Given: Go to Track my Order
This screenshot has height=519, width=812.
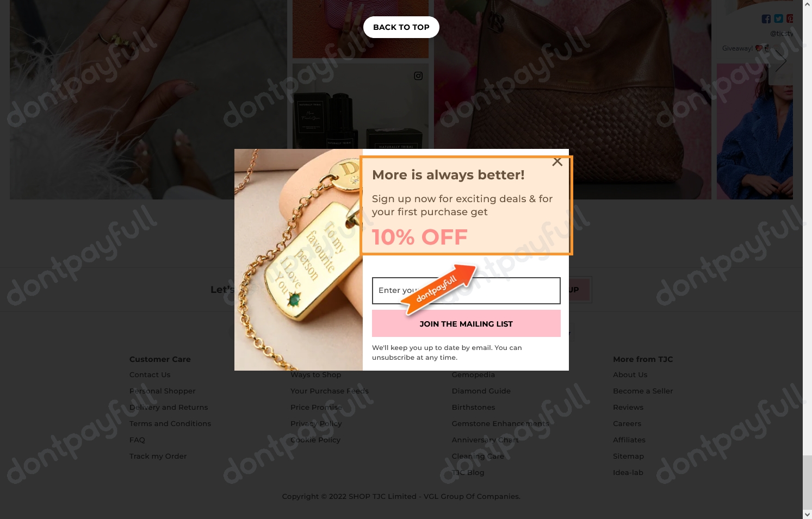Looking at the screenshot, I should point(158,456).
